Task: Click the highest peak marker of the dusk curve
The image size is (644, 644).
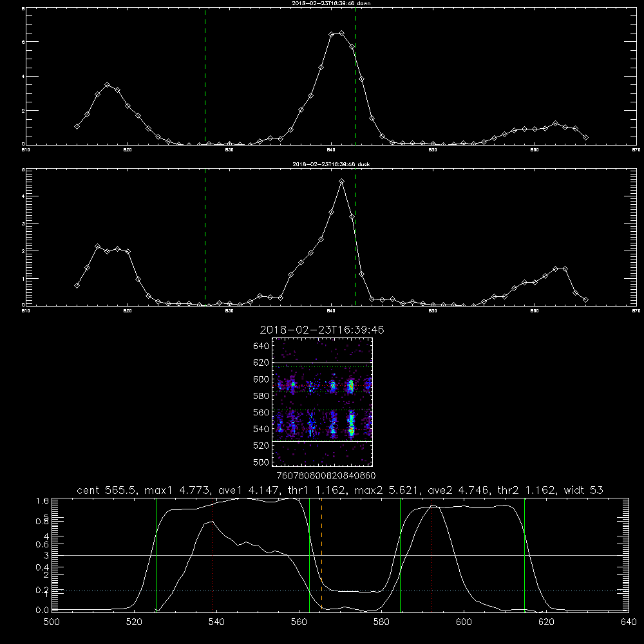Action: point(342,181)
